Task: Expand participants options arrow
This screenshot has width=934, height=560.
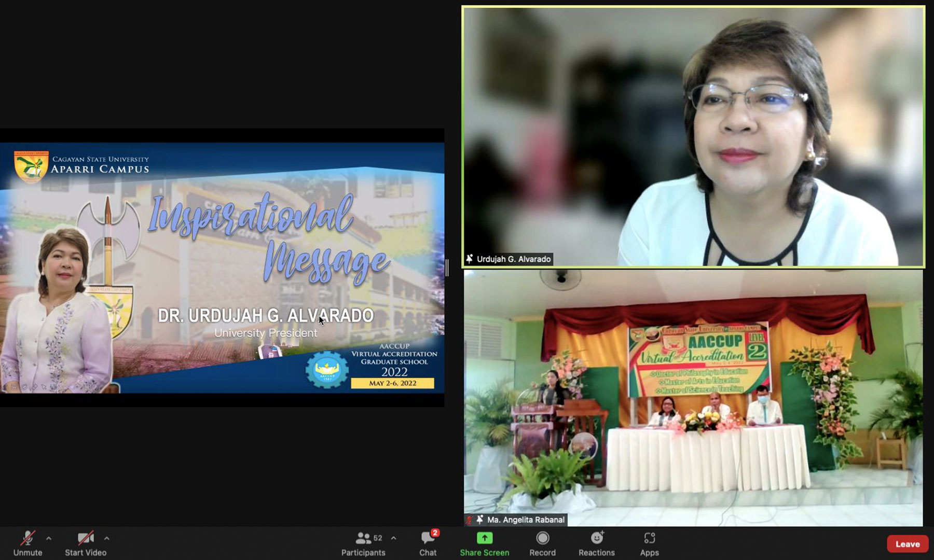Action: click(393, 538)
